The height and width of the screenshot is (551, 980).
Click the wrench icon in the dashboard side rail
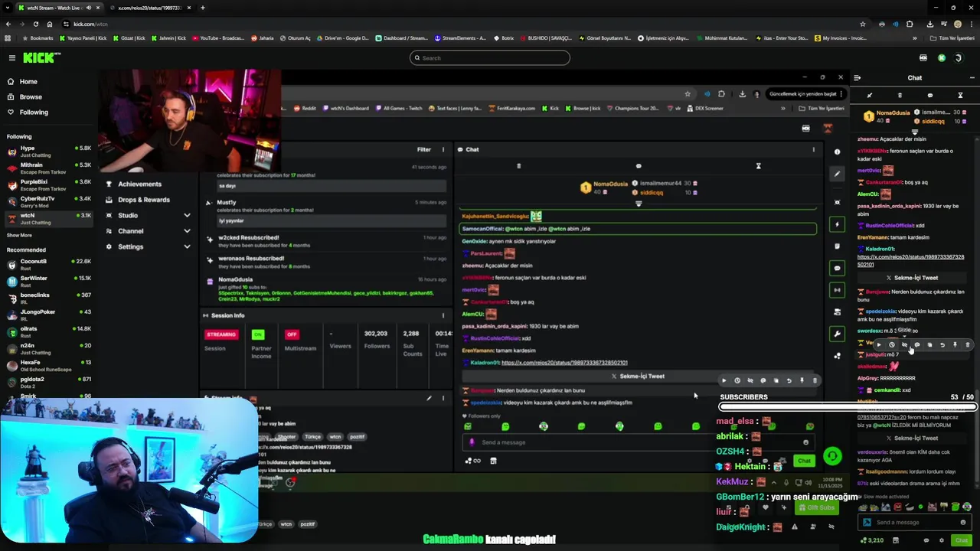[x=837, y=334]
